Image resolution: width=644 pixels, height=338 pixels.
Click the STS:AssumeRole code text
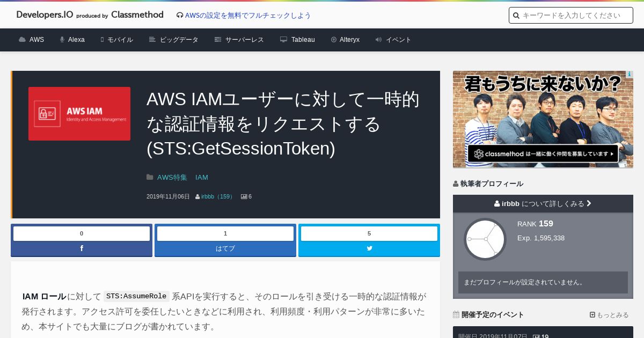pos(136,296)
